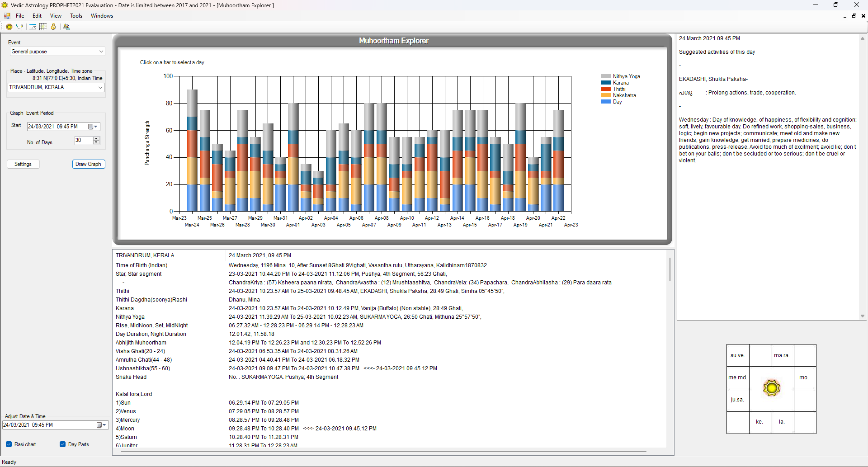The width and height of the screenshot is (868, 467).
Task: Click the sun icon in the toolbar
Action: (9, 27)
